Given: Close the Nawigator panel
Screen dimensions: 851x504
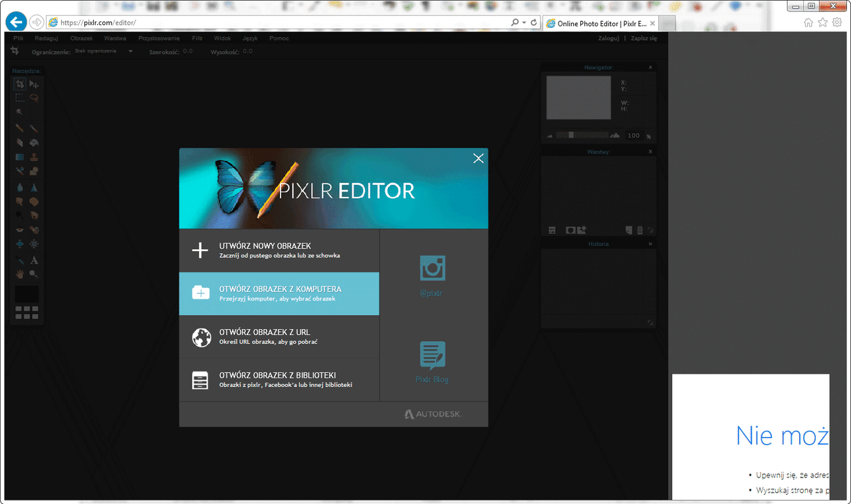Looking at the screenshot, I should [x=650, y=67].
